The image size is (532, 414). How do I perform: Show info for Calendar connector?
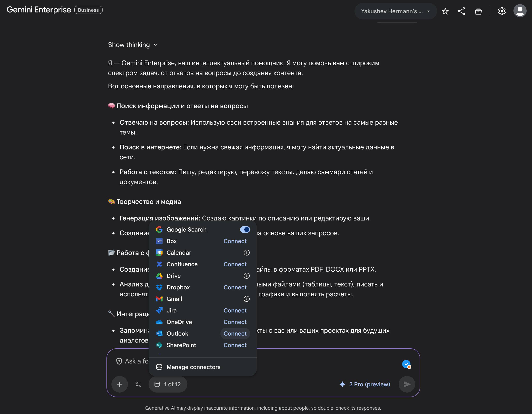246,253
